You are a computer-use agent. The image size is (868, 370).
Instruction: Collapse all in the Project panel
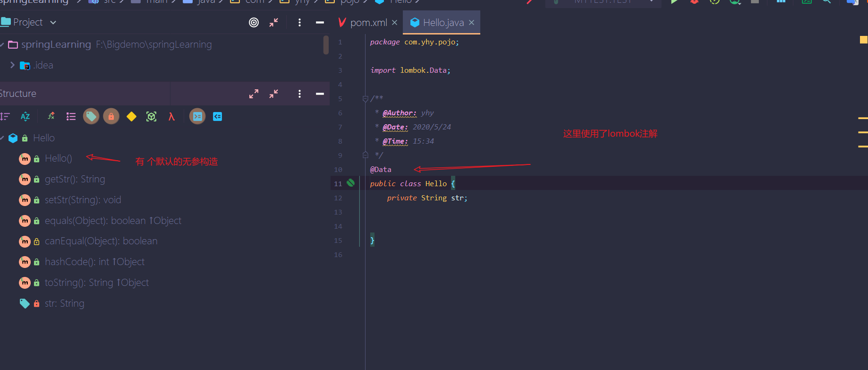(274, 22)
